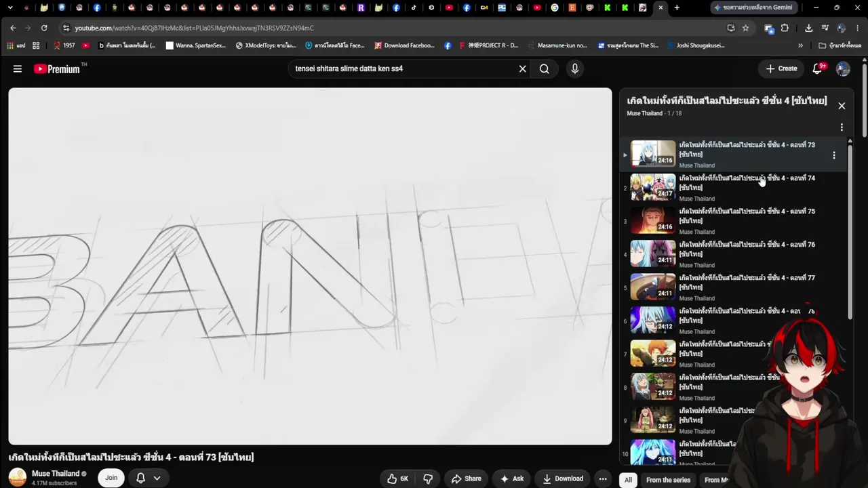Open playlist options three-dot menu

pyautogui.click(x=842, y=127)
